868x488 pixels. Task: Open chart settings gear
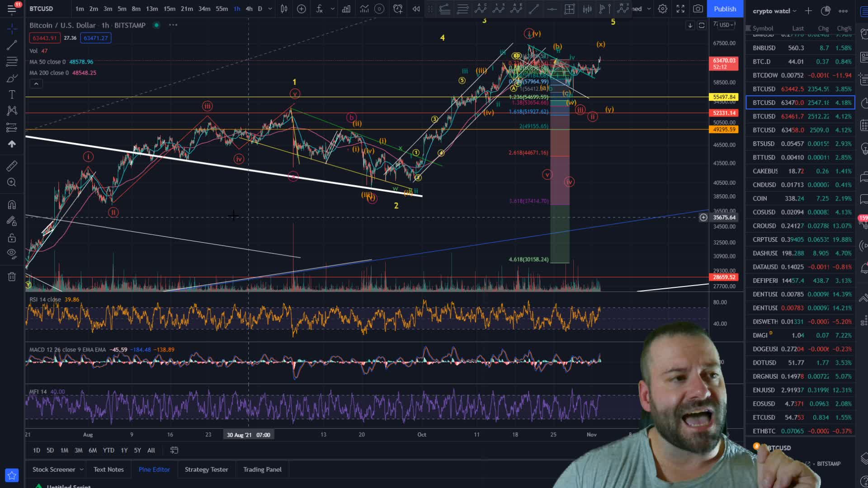(662, 9)
